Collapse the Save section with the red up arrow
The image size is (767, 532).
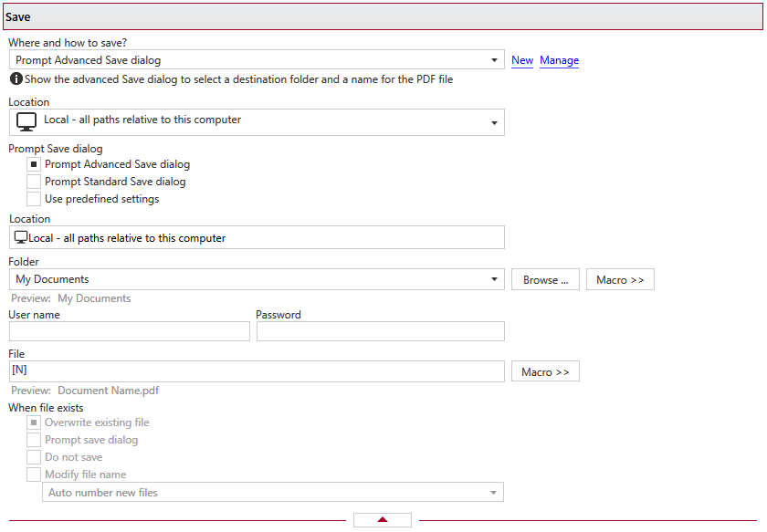(x=383, y=520)
